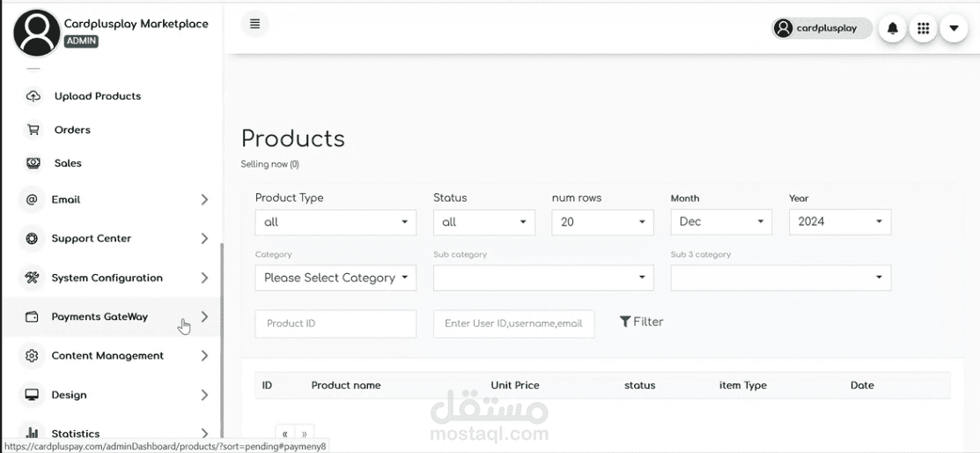Click the Upload Products cloud icon
This screenshot has height=453, width=980.
33,96
